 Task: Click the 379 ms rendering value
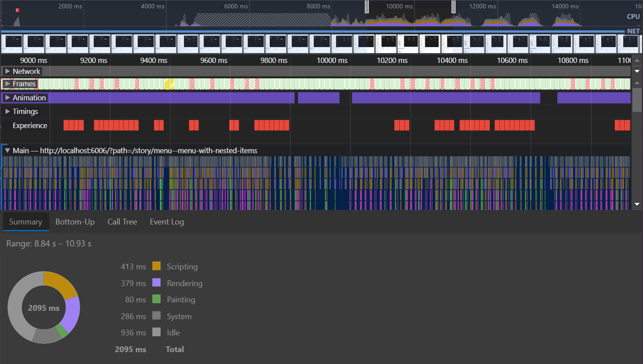[133, 283]
